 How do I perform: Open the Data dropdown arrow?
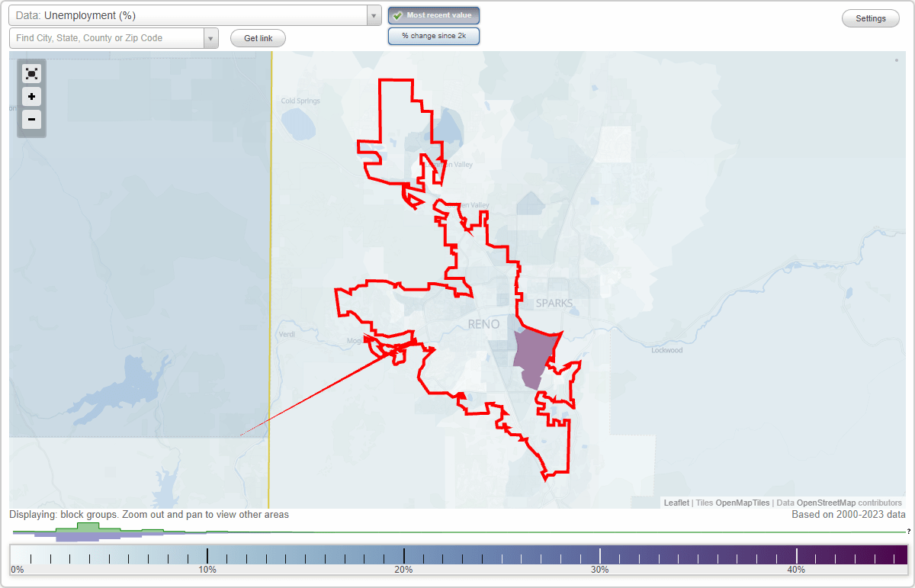tap(373, 14)
